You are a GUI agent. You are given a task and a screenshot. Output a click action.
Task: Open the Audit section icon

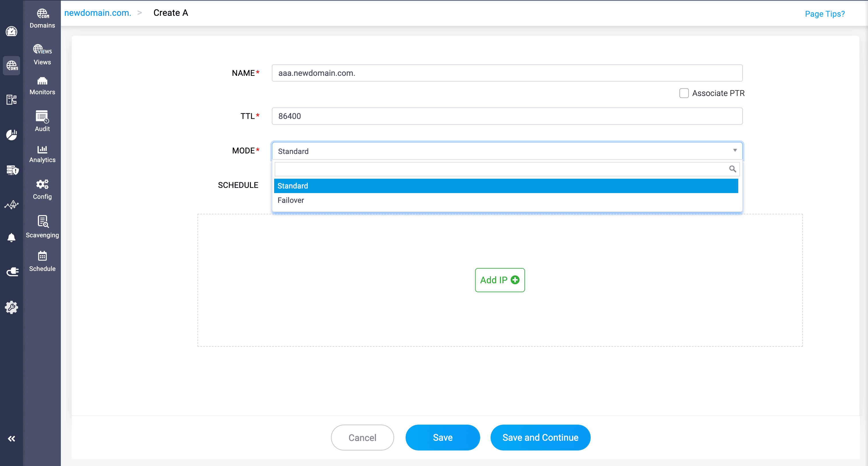pyautogui.click(x=42, y=117)
